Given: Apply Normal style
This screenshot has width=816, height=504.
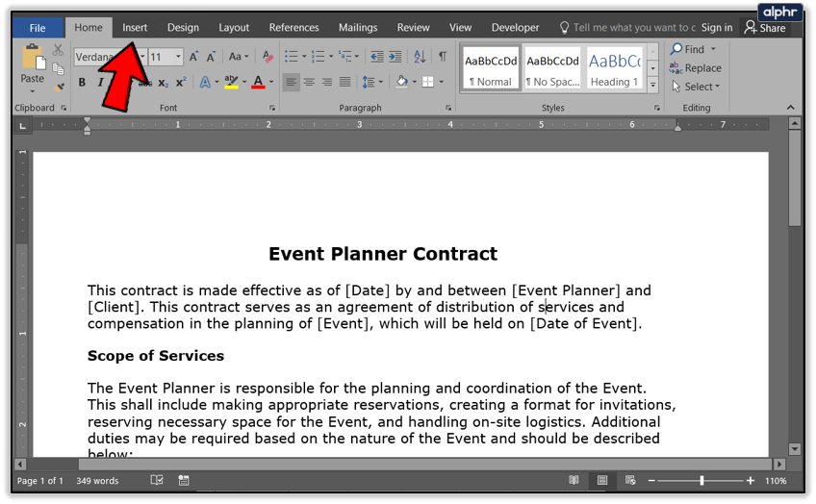Looking at the screenshot, I should coord(491,68).
